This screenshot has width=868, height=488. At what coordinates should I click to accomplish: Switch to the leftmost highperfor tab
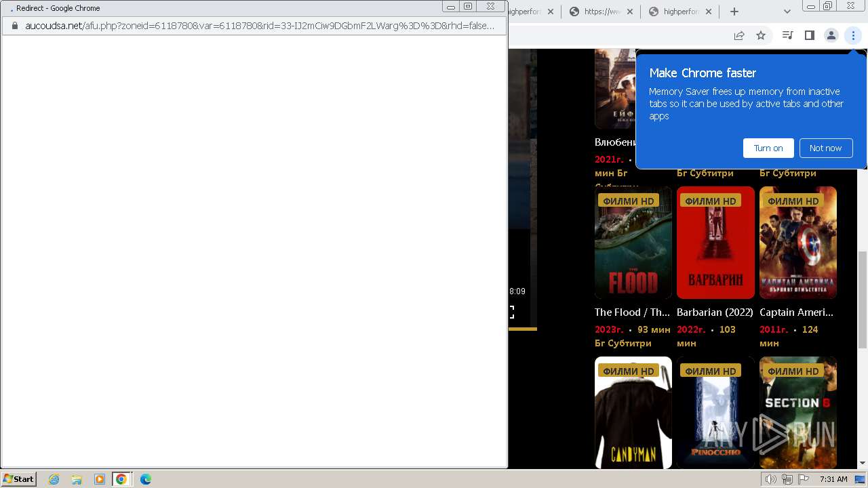coord(533,12)
